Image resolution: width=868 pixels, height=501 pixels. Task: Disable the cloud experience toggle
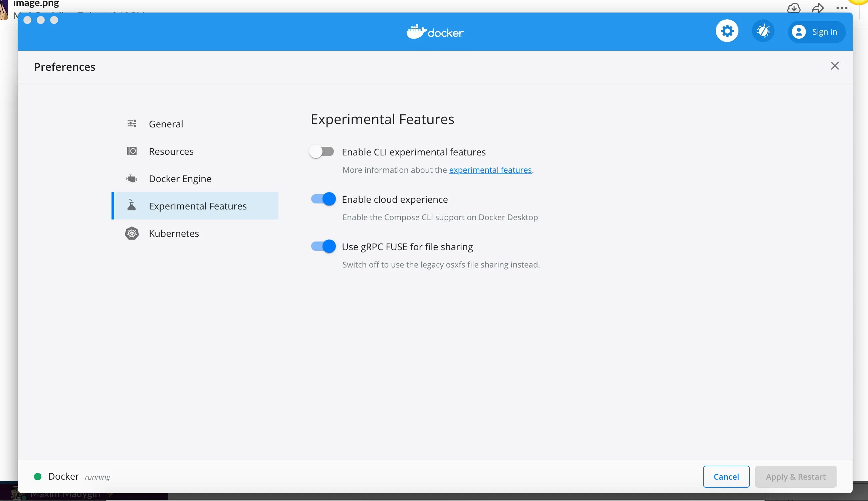tap(323, 199)
